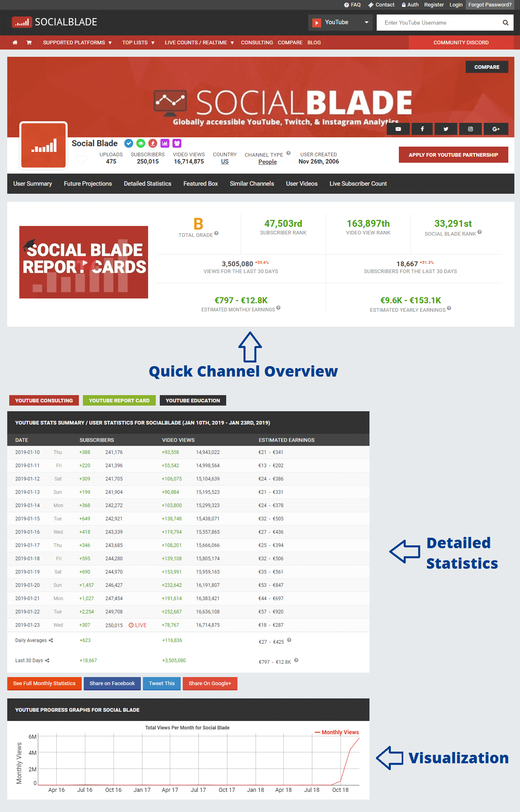520x812 pixels.
Task: Open the Login link
Action: [456, 5]
